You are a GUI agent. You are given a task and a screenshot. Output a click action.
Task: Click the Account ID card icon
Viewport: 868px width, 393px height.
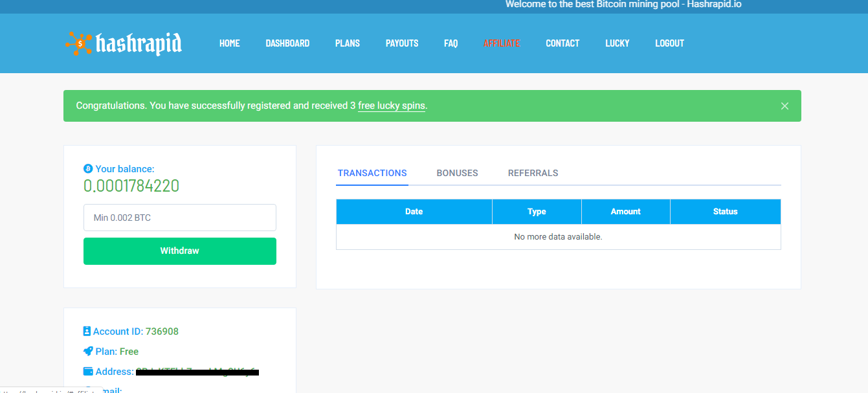pyautogui.click(x=87, y=331)
